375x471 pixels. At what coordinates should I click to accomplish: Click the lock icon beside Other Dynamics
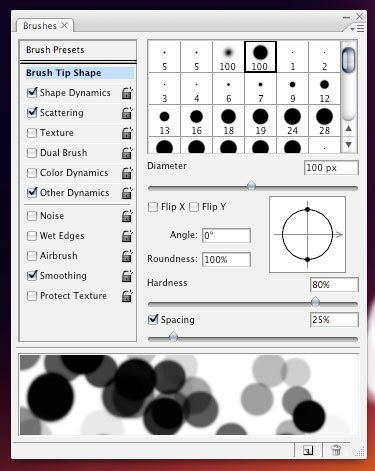click(x=127, y=193)
